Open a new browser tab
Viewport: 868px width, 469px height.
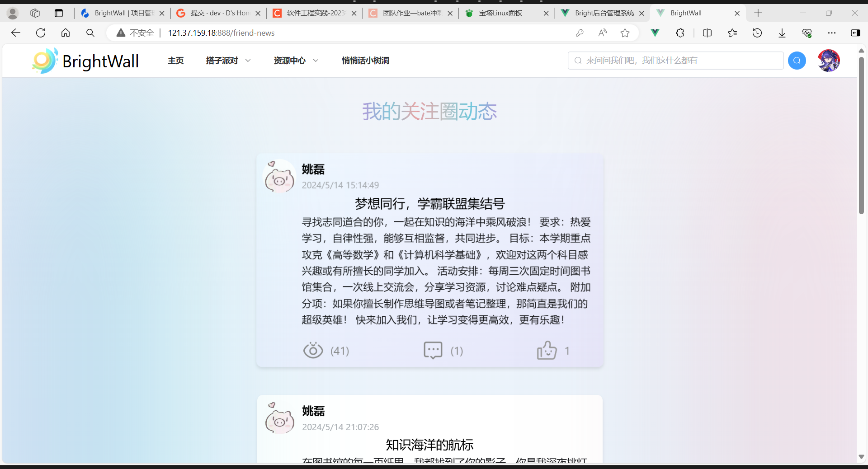[x=758, y=13]
